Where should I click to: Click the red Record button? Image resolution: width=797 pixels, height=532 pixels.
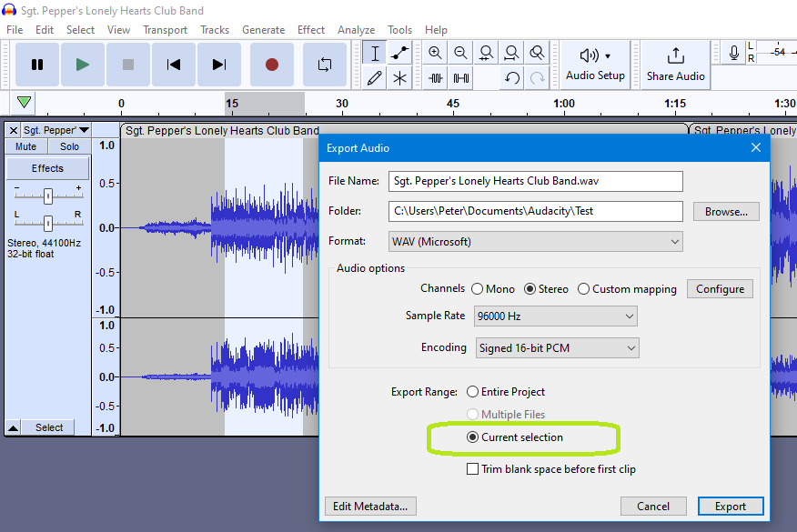272,65
